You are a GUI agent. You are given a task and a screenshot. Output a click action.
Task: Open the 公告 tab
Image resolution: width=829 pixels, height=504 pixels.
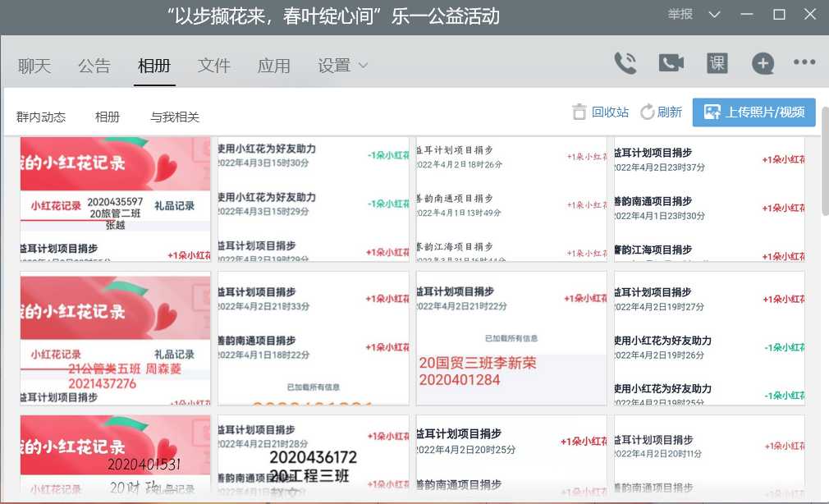pyautogui.click(x=94, y=66)
